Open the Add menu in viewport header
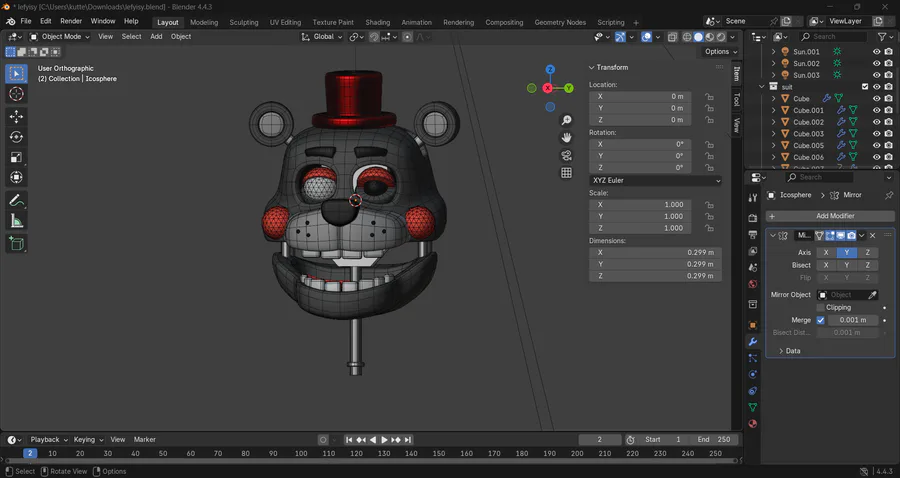 pyautogui.click(x=156, y=36)
